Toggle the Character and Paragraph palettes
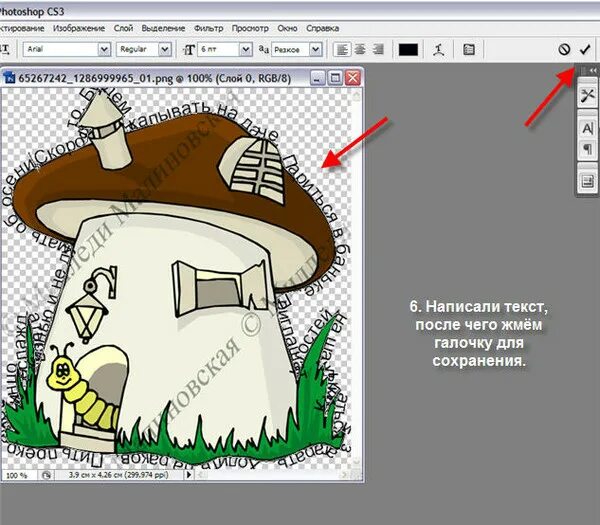600x525 pixels. click(469, 50)
